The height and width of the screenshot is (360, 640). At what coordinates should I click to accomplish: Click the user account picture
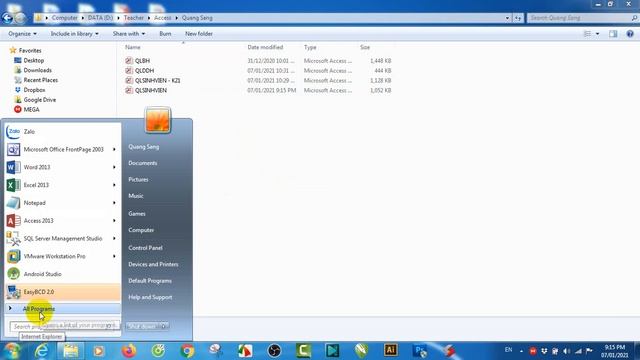[x=158, y=120]
